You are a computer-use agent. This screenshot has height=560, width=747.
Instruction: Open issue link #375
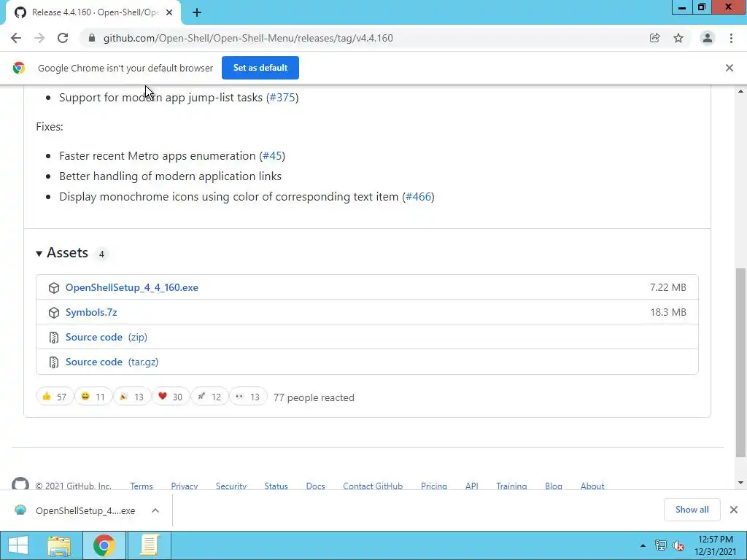point(282,98)
